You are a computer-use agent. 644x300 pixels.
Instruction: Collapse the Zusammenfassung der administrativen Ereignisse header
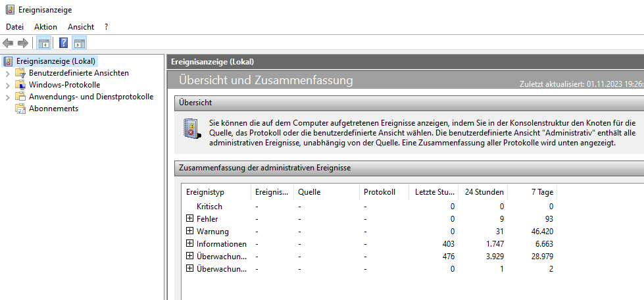[409, 168]
